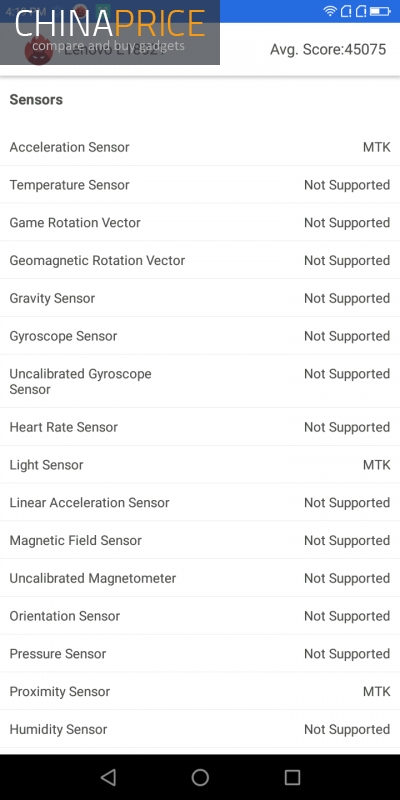
Task: Tap the first SIM card status icon
Action: pyautogui.click(x=345, y=11)
